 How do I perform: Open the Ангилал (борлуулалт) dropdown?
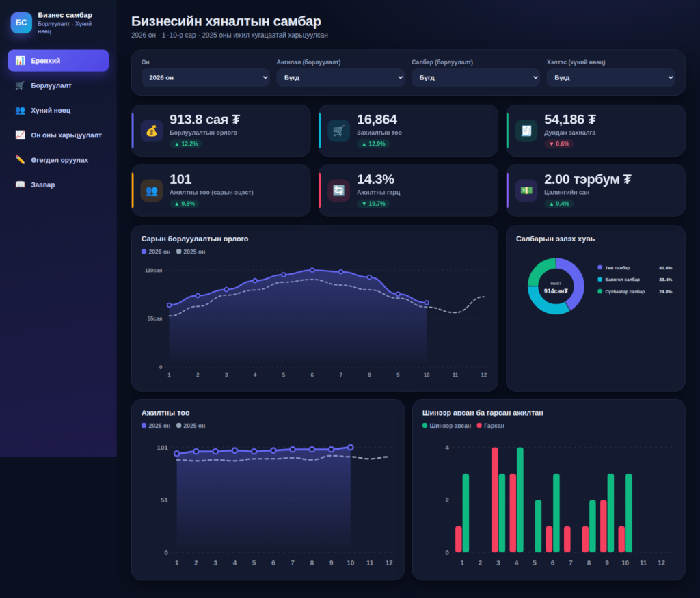(x=340, y=78)
